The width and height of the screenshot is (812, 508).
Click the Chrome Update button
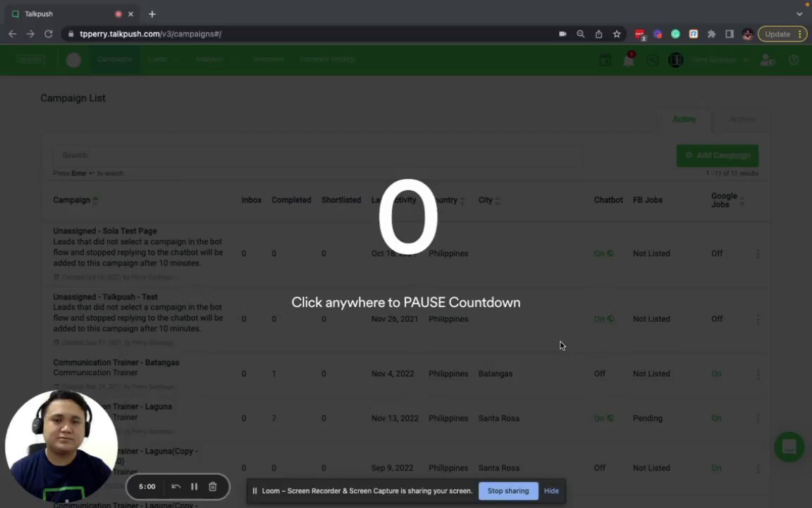point(777,34)
